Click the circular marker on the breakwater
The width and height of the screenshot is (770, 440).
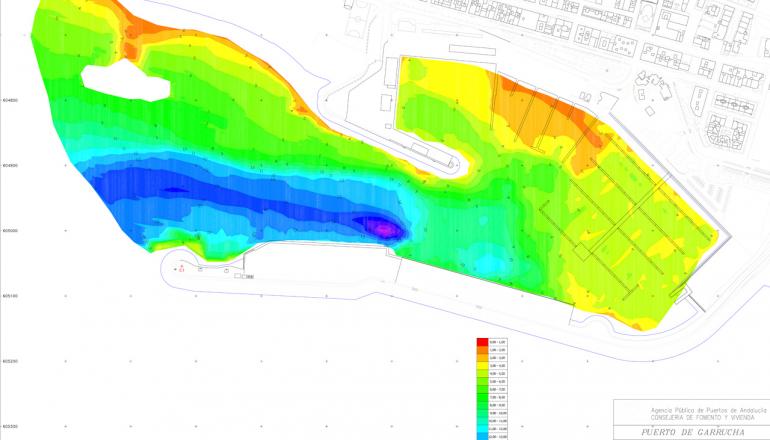pyautogui.click(x=228, y=270)
